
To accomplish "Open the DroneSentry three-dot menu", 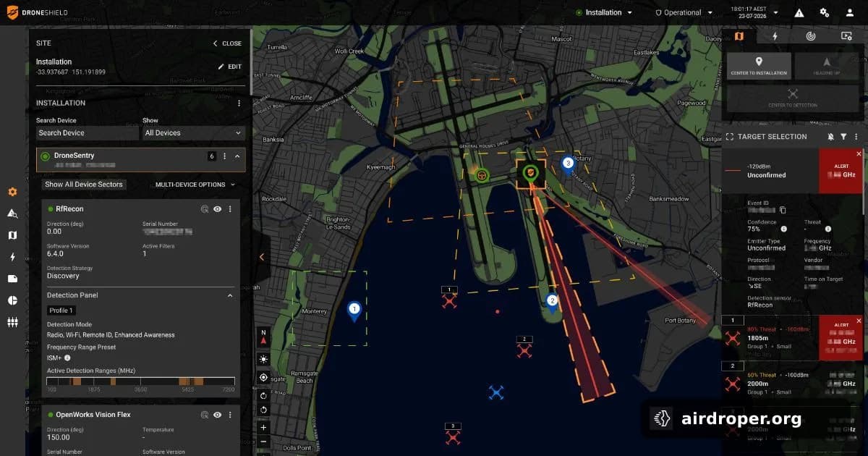I will click(224, 156).
